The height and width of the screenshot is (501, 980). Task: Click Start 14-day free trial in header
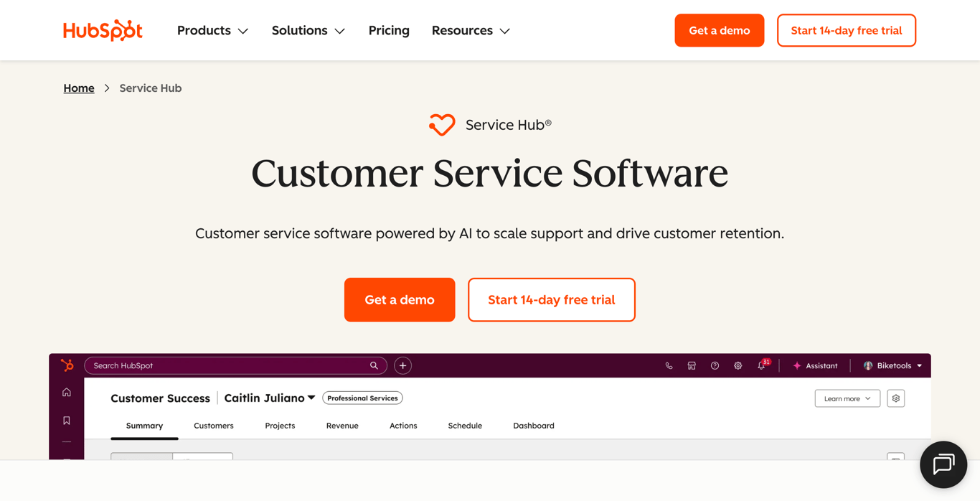click(x=847, y=30)
